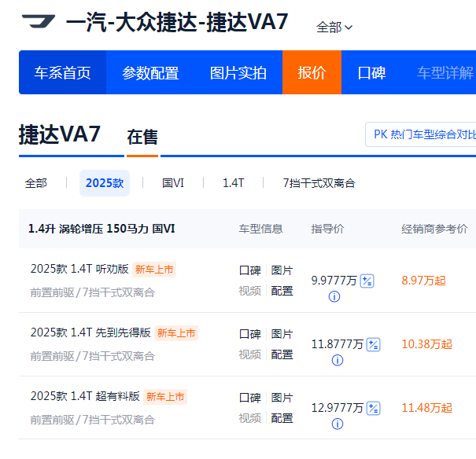The height and width of the screenshot is (459, 476).
Task: Select the 2025款 filter chip
Action: 105,183
